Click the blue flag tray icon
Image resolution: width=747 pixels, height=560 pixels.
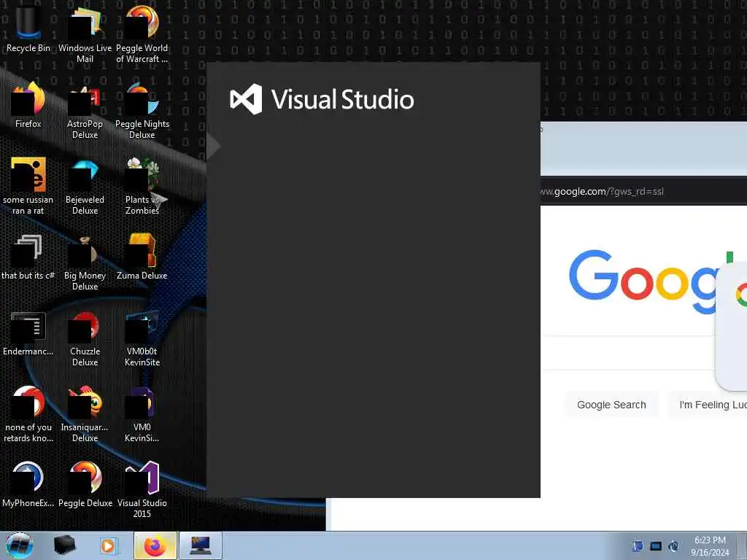coord(638,546)
